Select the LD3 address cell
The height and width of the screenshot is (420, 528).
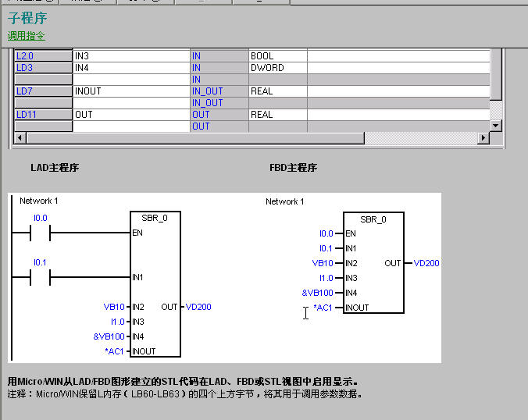coord(43,68)
